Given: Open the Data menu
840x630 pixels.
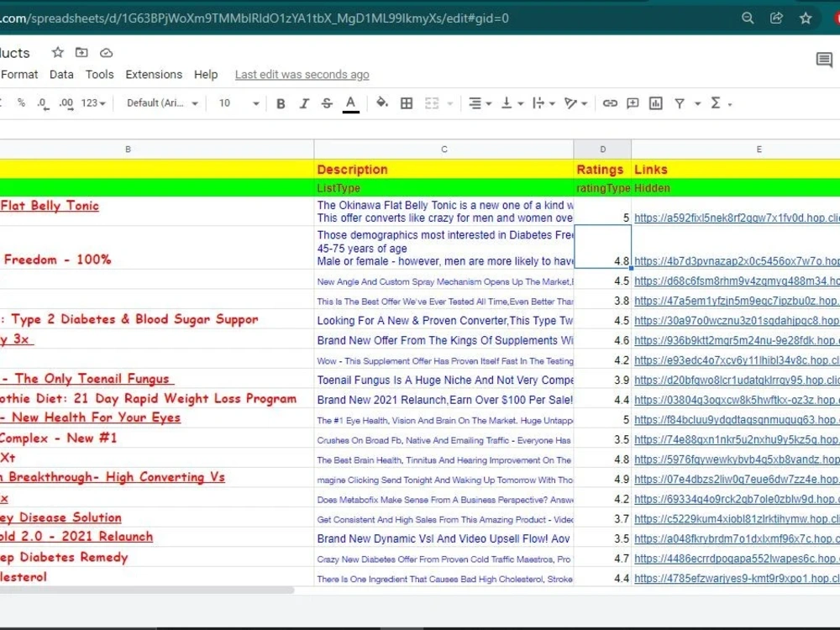Looking at the screenshot, I should tap(61, 75).
